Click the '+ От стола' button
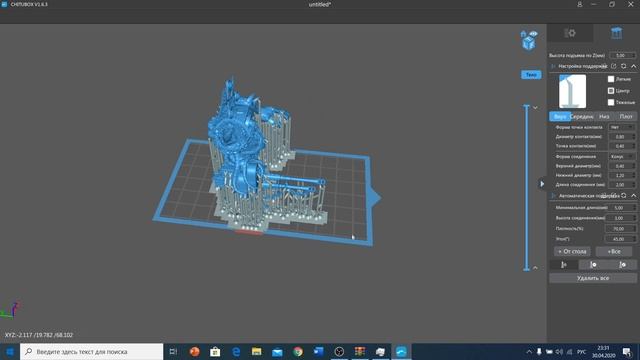This screenshot has height=360, width=640. click(x=572, y=251)
